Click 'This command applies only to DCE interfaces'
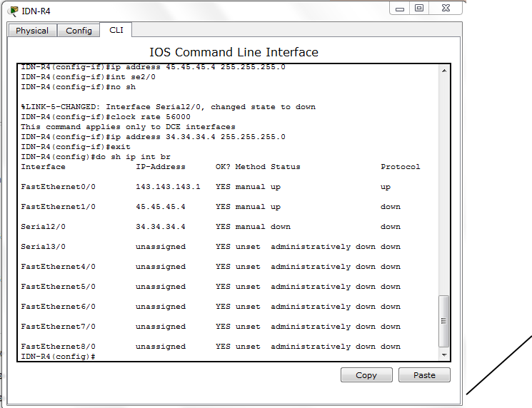The height and width of the screenshot is (408, 532). (128, 127)
